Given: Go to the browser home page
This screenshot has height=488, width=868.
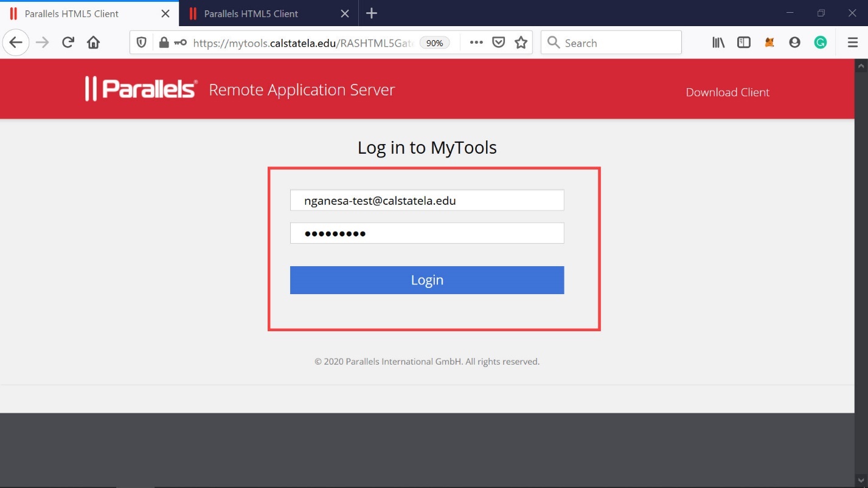Looking at the screenshot, I should [x=93, y=43].
